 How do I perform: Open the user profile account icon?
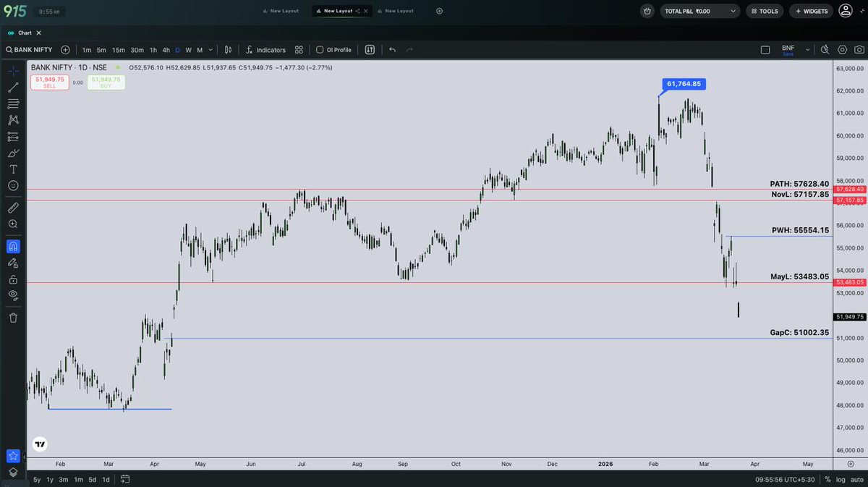[846, 11]
